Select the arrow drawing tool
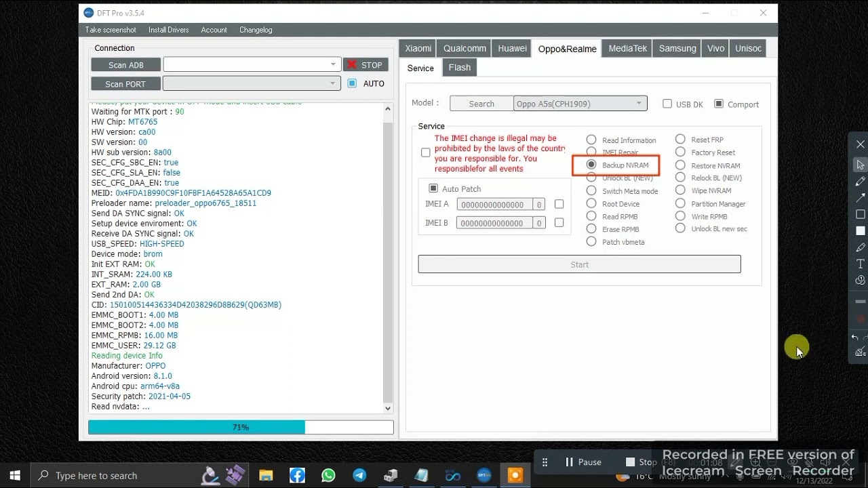 tap(861, 197)
